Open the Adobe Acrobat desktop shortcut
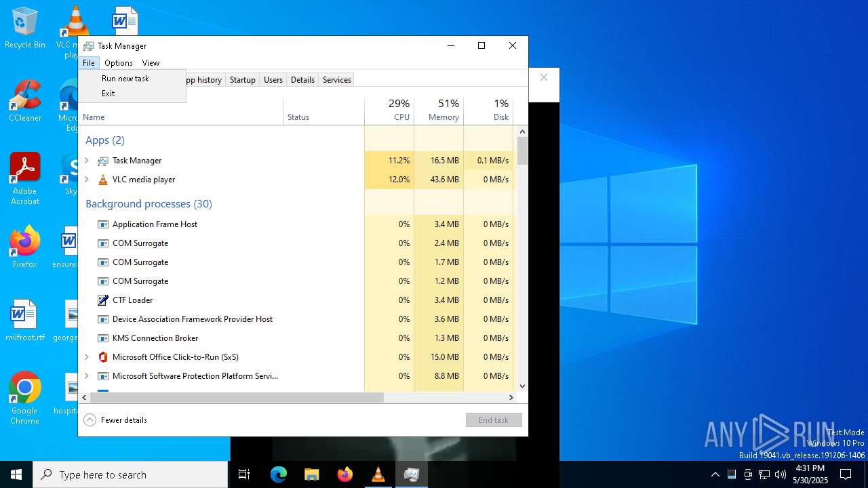 (x=25, y=179)
